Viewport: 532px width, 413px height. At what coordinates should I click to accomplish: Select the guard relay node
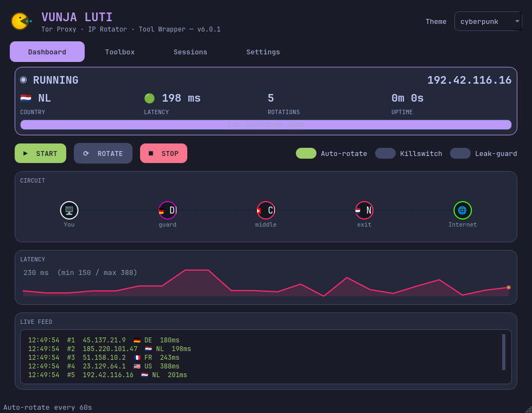[168, 210]
